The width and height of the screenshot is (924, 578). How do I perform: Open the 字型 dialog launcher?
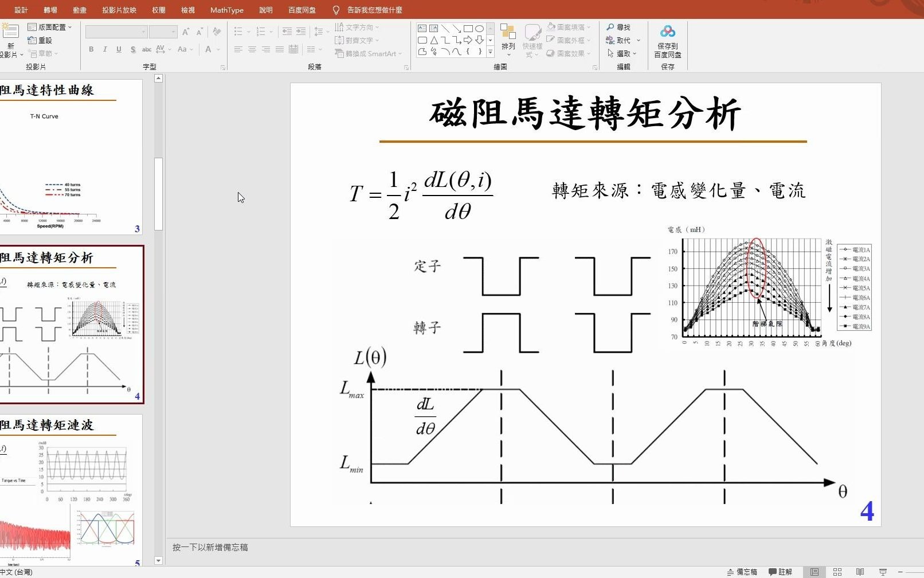pyautogui.click(x=223, y=68)
